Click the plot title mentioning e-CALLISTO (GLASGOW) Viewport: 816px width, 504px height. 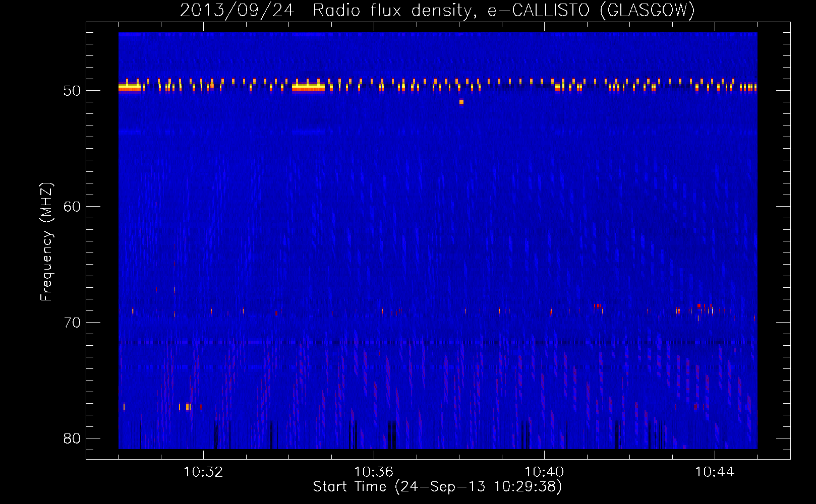click(x=437, y=10)
